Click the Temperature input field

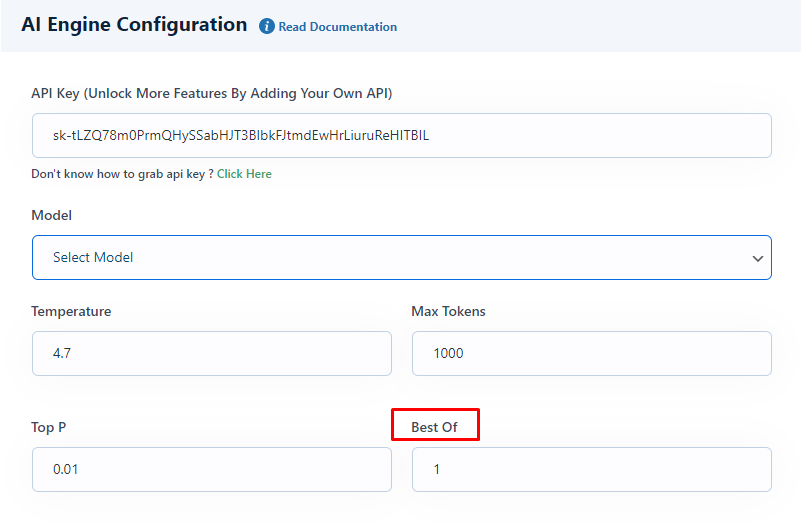212,353
